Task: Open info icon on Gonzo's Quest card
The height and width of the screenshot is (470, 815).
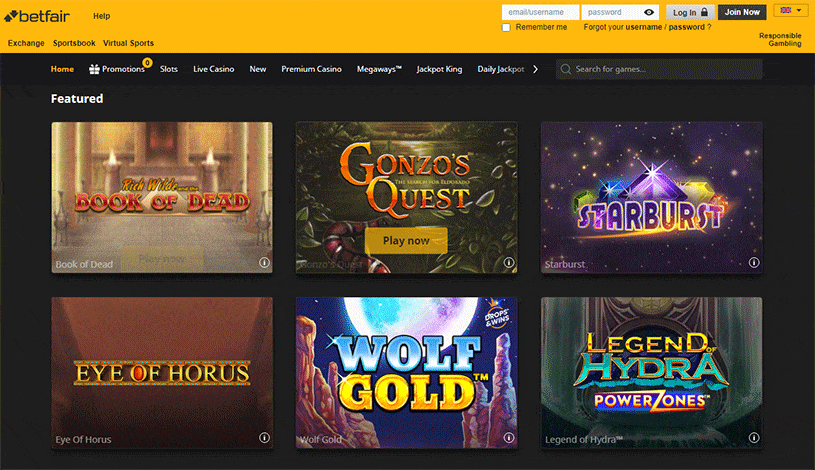Action: click(x=509, y=263)
